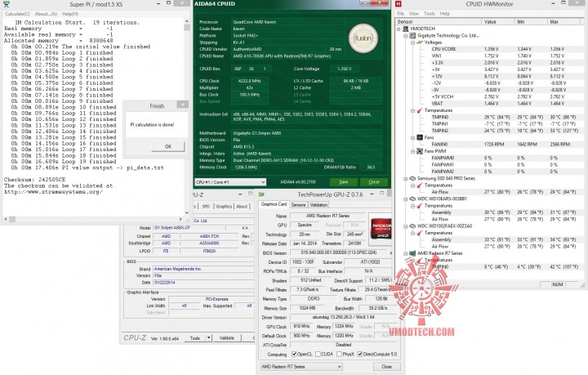Click thermometer icon under WDC WD1002FAEX Temperatures
This screenshot has width=588, height=375.
pyautogui.click(x=420, y=233)
